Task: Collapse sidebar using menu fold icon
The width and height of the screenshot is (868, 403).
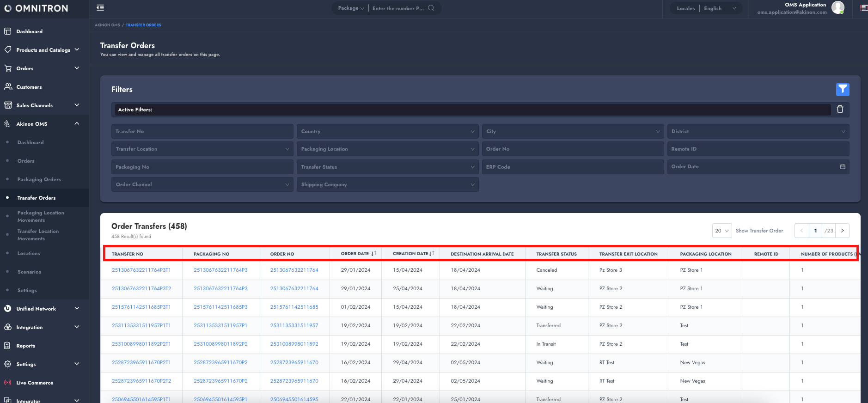Action: 100,8
